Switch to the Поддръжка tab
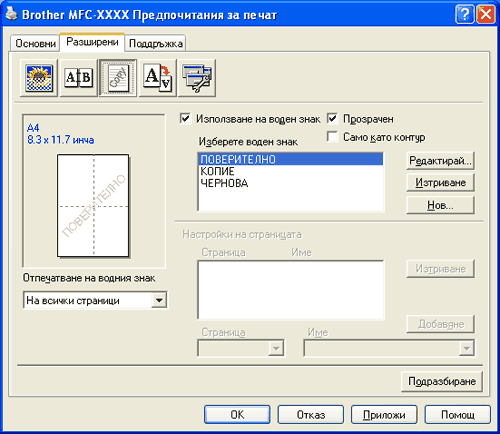The image size is (500, 434). (x=156, y=43)
